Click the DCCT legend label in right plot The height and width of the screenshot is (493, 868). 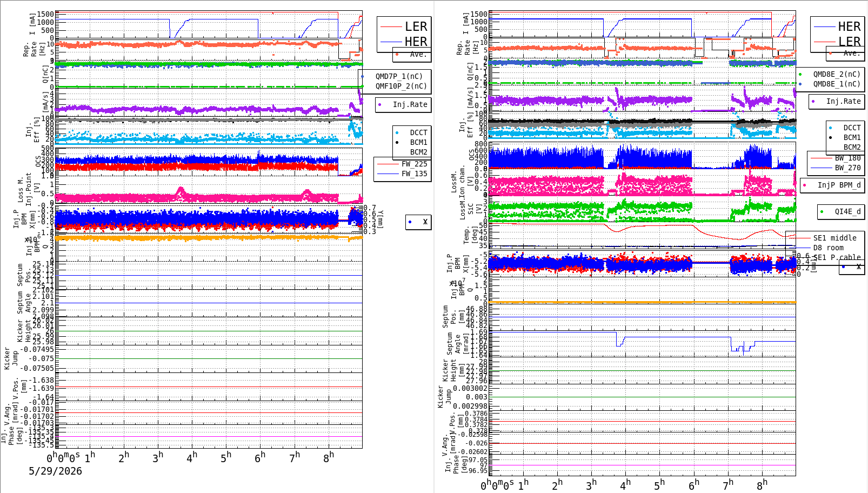point(852,128)
